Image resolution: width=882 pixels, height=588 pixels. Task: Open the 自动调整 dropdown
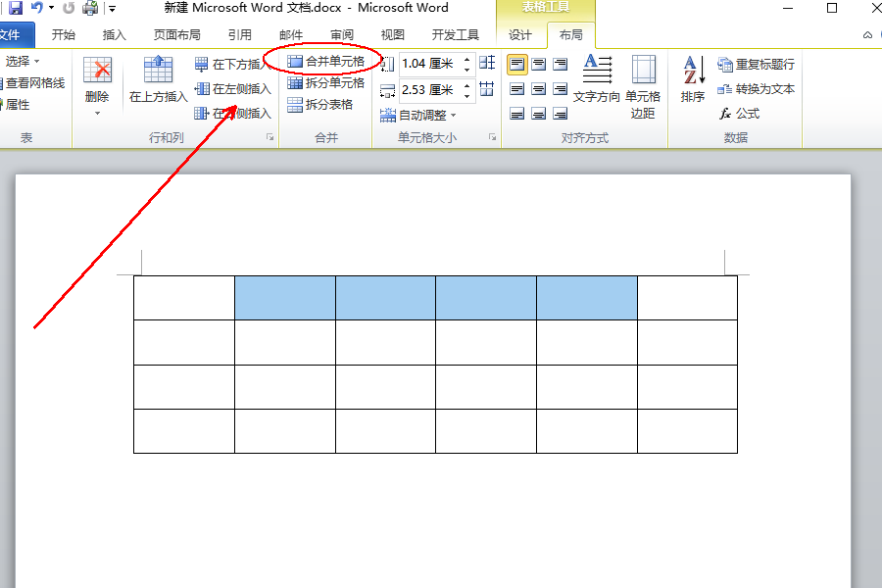(417, 116)
